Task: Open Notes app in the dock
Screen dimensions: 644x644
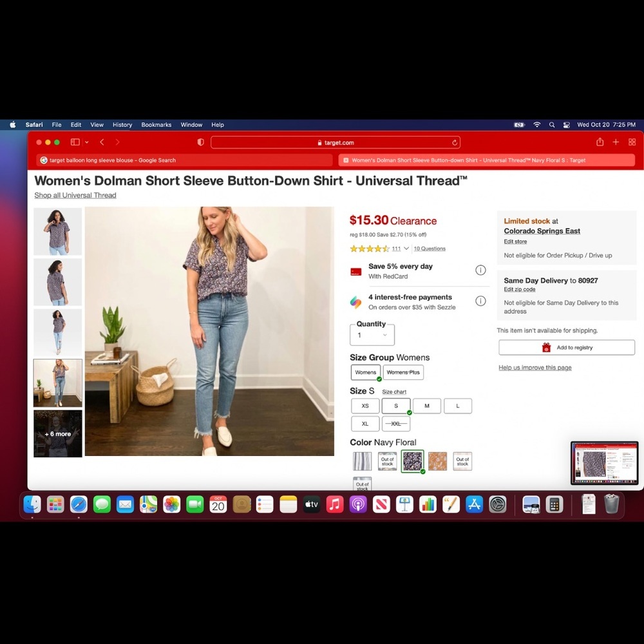Action: click(x=288, y=504)
